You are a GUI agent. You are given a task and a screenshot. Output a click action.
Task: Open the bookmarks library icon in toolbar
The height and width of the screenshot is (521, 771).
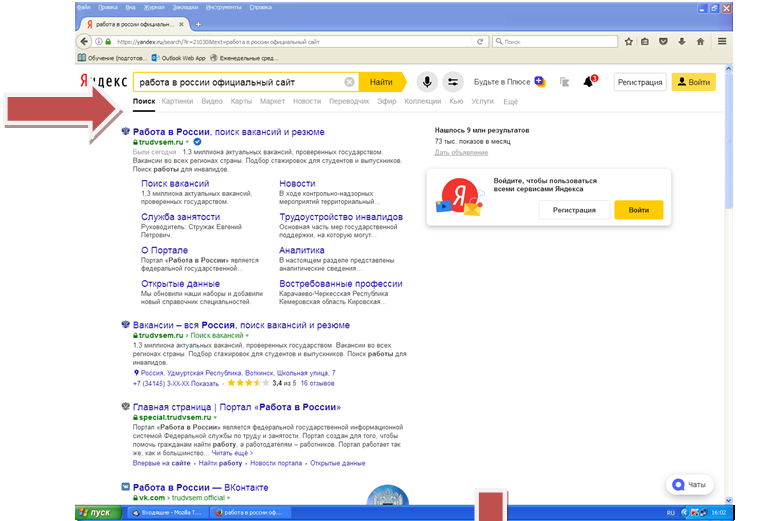[645, 42]
